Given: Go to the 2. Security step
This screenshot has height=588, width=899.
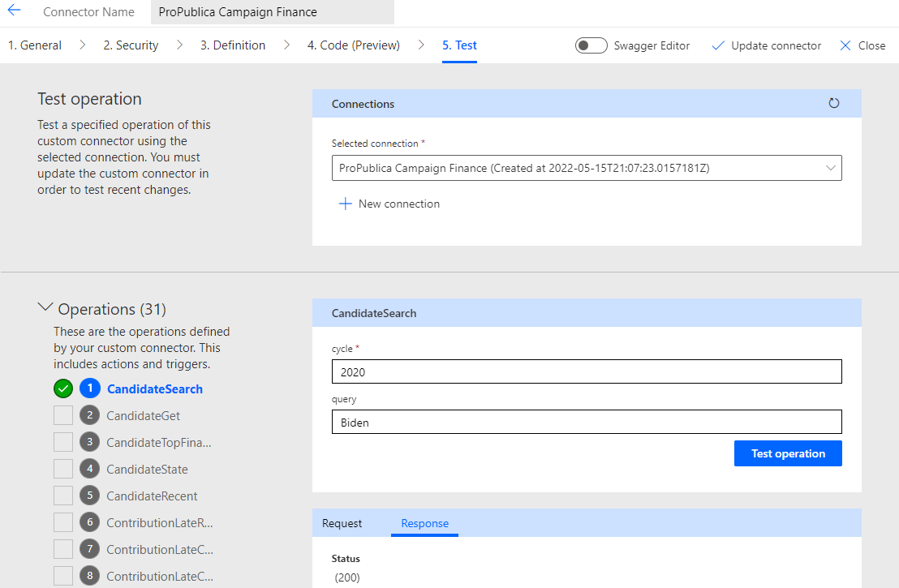Looking at the screenshot, I should 131,45.
